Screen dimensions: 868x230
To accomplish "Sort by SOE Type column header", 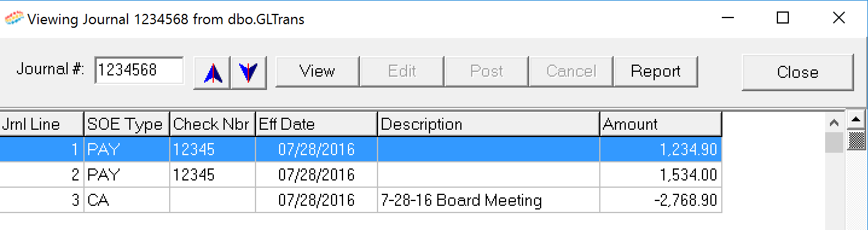I will point(127,124).
